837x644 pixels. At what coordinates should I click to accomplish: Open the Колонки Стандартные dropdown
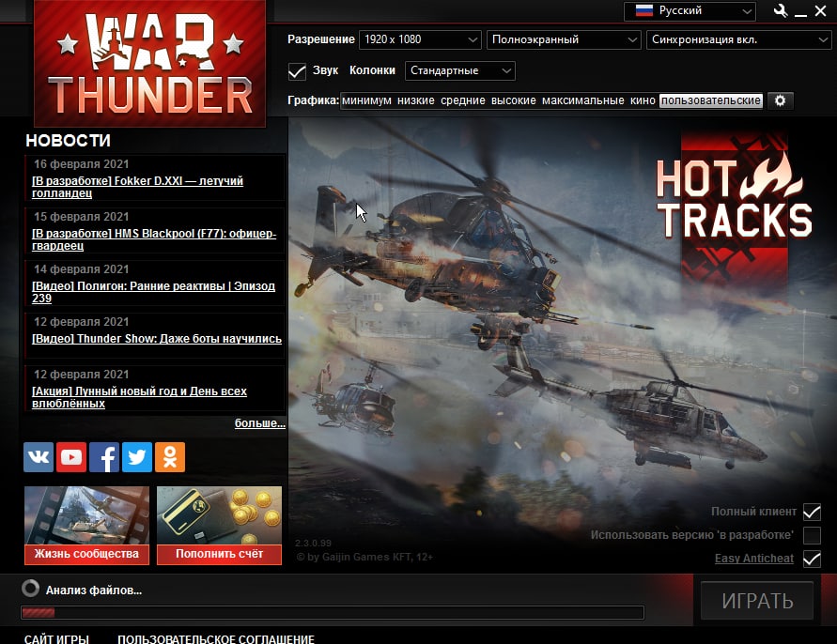pos(460,70)
